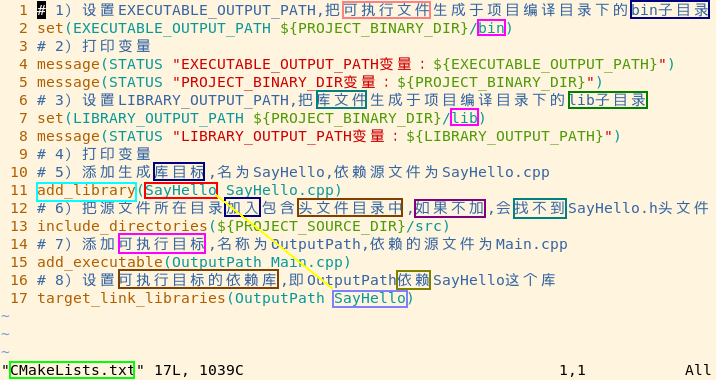This screenshot has height=380, width=716.
Task: Click 'OutputPath' argument on line 17
Action: (x=280, y=298)
